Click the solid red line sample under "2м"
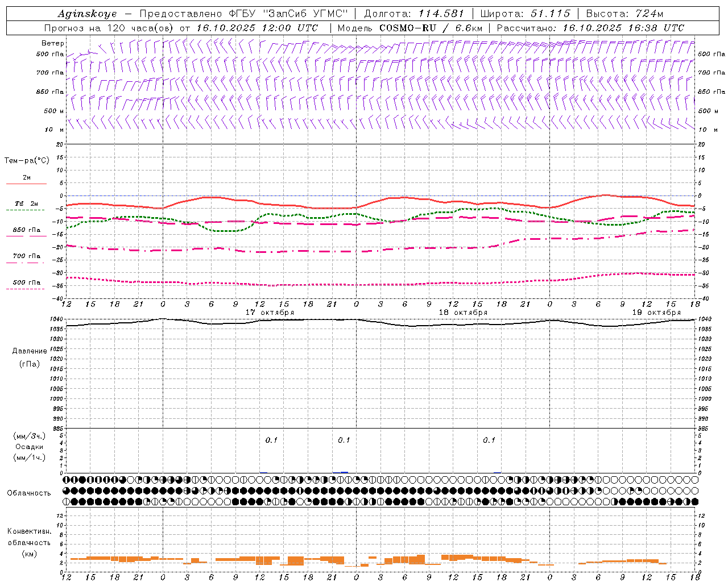Image resolution: width=728 pixels, height=582 pixels. point(26,184)
